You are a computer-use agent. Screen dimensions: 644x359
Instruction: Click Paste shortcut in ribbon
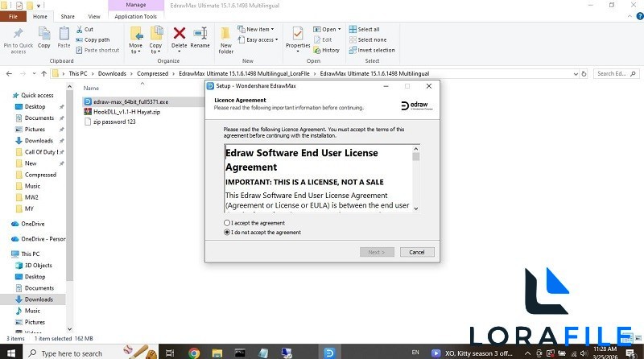(97, 50)
